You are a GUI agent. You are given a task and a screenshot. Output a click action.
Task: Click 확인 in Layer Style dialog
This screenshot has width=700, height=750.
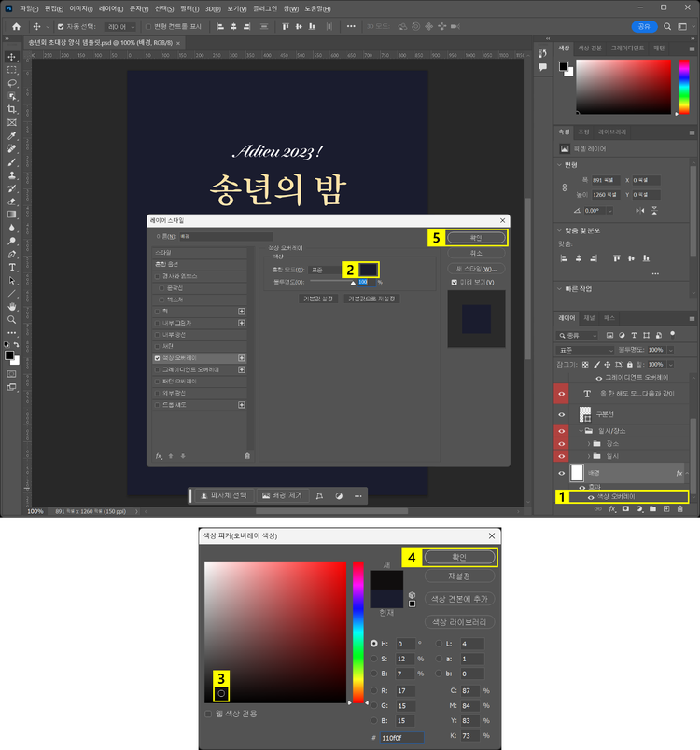click(x=476, y=238)
